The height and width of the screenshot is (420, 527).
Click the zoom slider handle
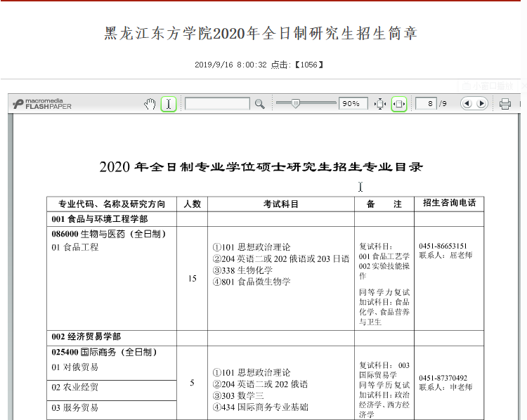pos(296,103)
